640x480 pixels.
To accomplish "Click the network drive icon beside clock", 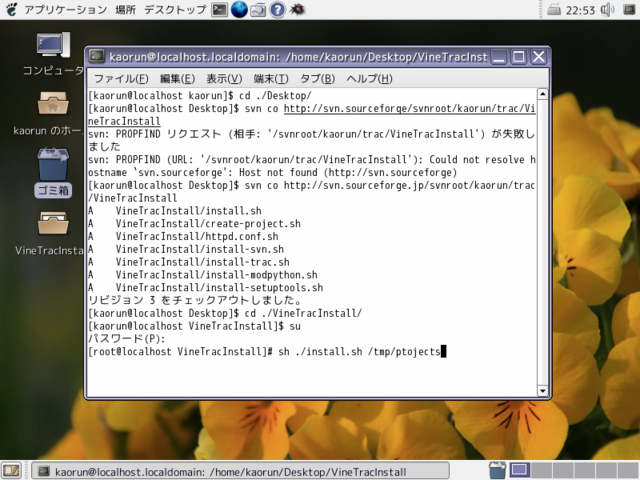I will [553, 9].
